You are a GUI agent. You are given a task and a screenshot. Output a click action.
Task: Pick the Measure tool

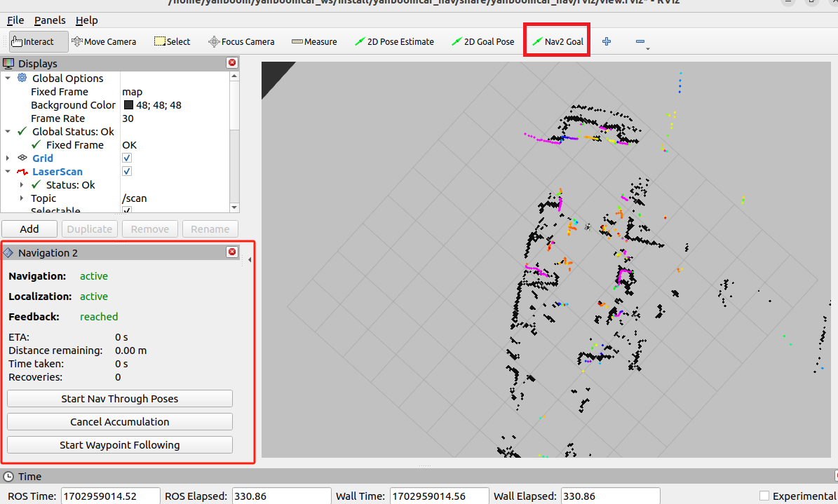pos(314,41)
